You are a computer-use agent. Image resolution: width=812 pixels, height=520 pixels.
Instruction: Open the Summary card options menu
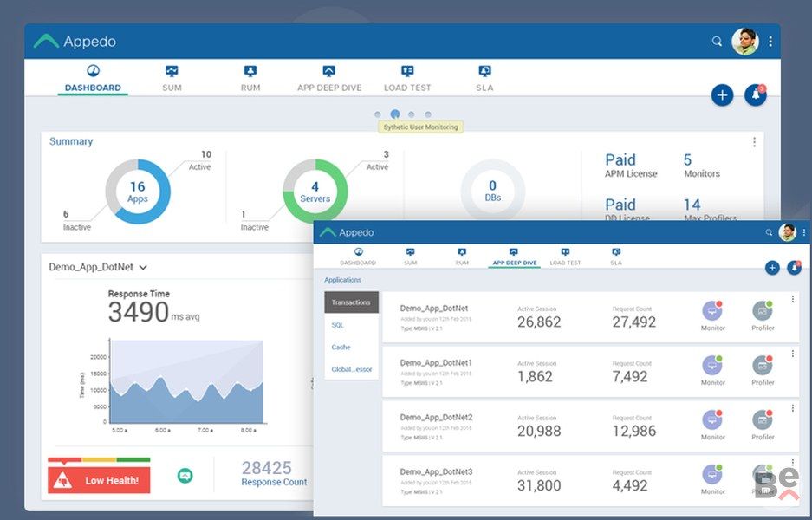(x=754, y=142)
